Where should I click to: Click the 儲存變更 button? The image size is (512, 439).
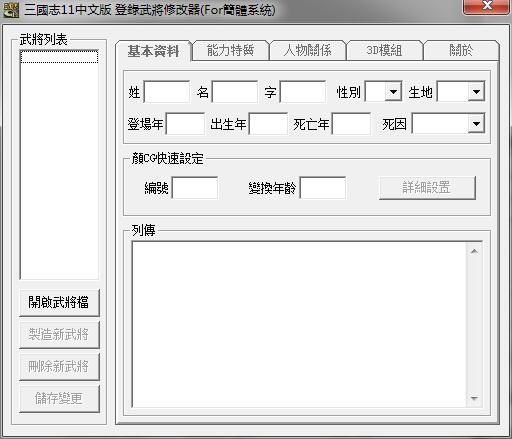click(59, 399)
